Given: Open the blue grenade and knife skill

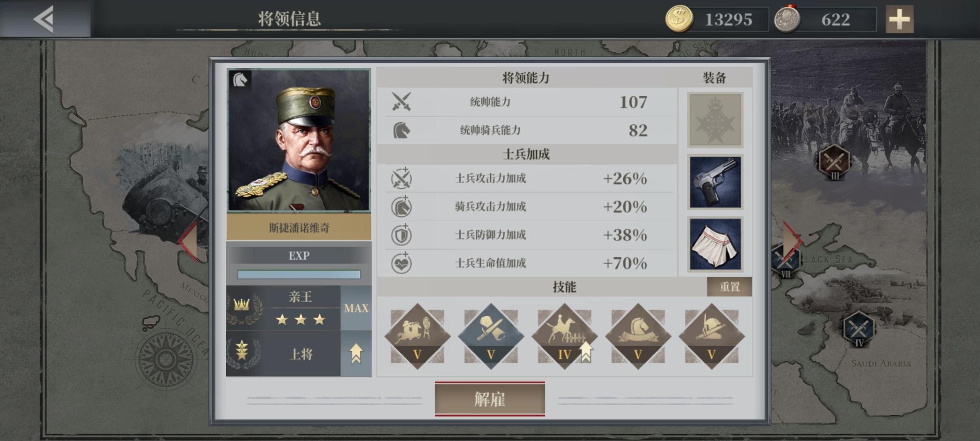Looking at the screenshot, I should tap(491, 336).
